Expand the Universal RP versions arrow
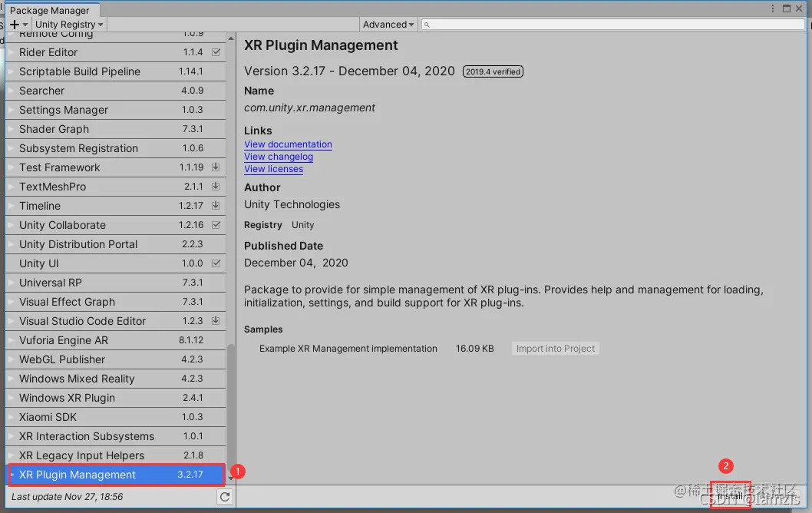This screenshot has width=812, height=513. (x=11, y=283)
